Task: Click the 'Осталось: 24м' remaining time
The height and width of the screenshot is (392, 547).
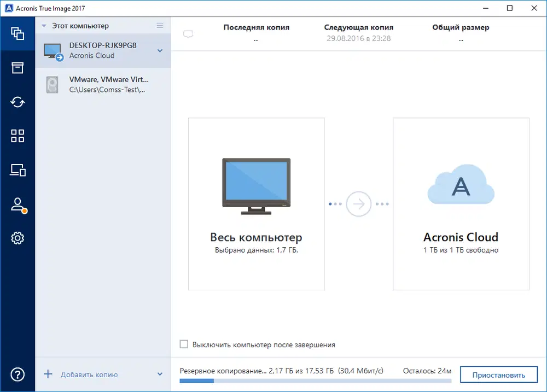Action: pos(427,371)
